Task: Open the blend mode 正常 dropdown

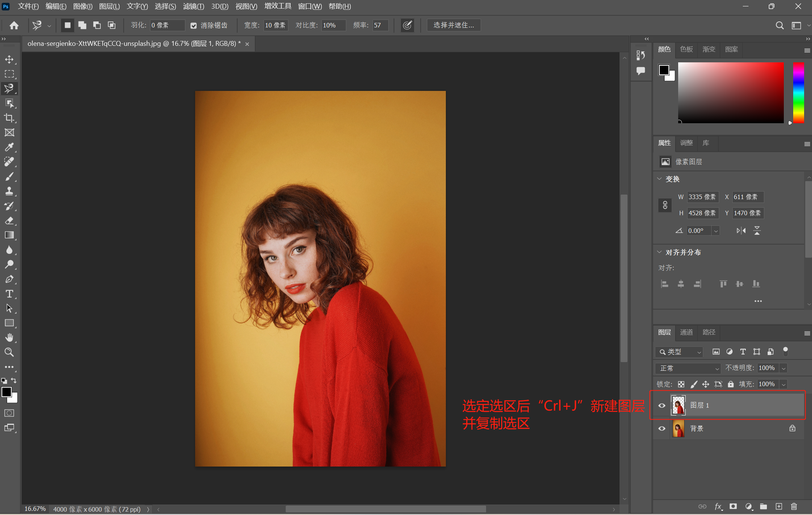Action: (x=688, y=368)
